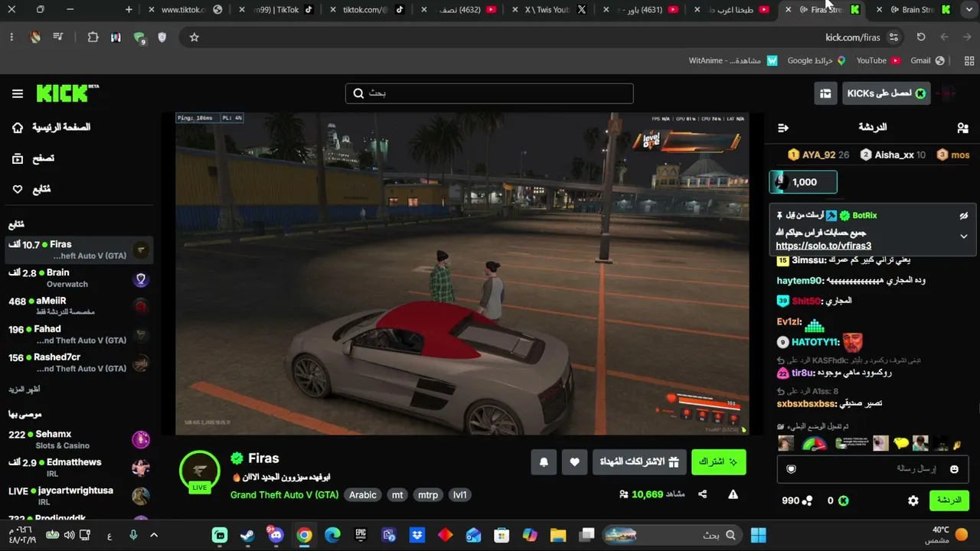Open the Kick hamburger menu
980x551 pixels.
pos(18,93)
